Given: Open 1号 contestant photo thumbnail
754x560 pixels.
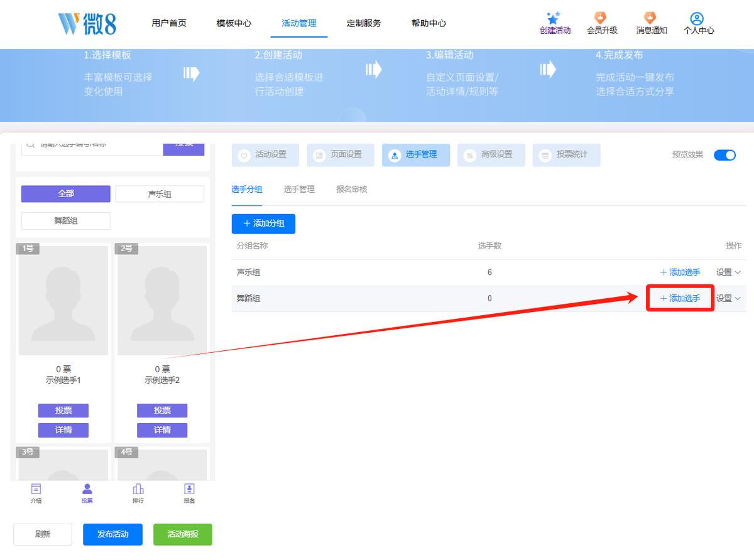Looking at the screenshot, I should pos(63,301).
